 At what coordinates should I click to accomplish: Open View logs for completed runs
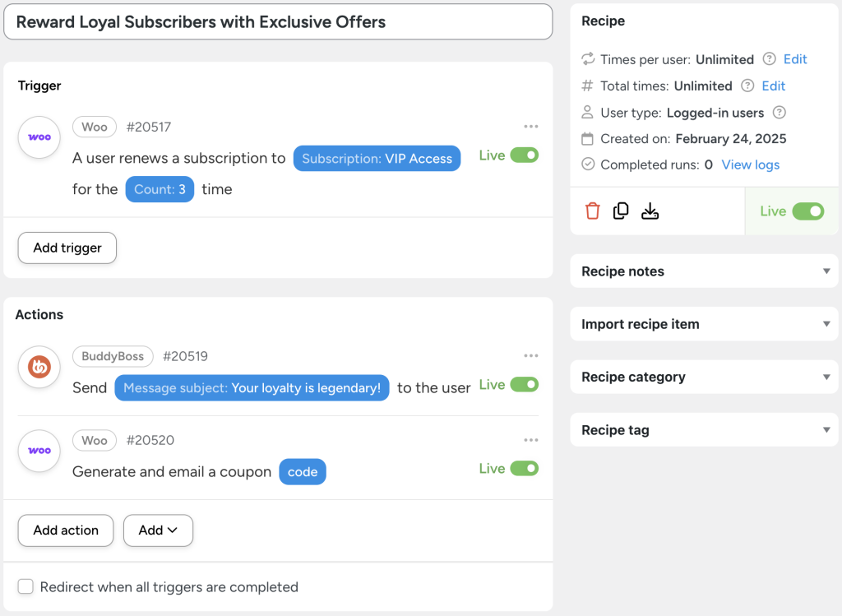coord(751,164)
